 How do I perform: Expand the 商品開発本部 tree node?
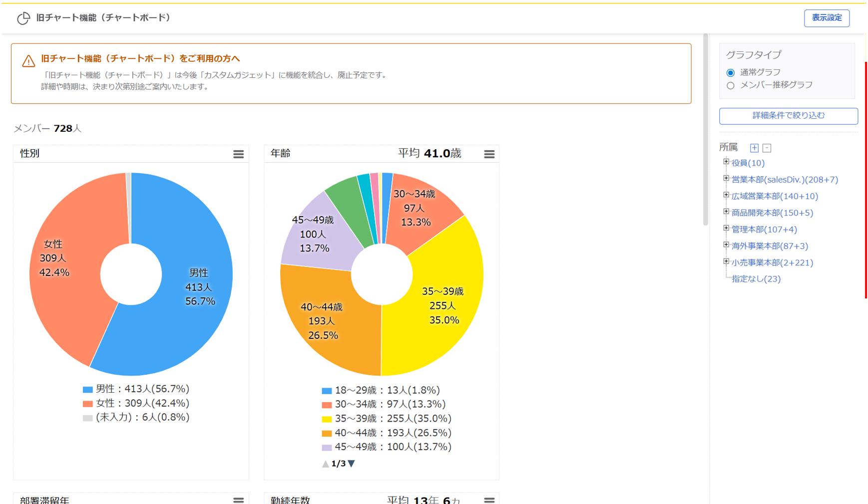click(x=726, y=212)
